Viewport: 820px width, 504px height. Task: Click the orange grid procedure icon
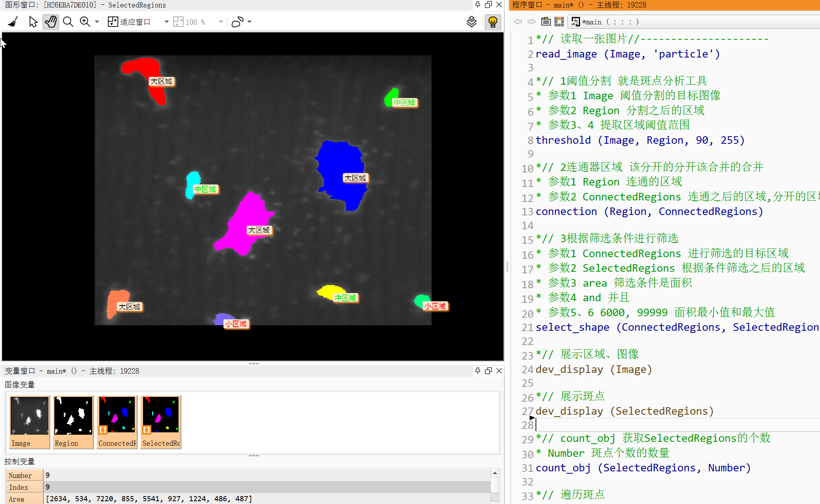(559, 22)
